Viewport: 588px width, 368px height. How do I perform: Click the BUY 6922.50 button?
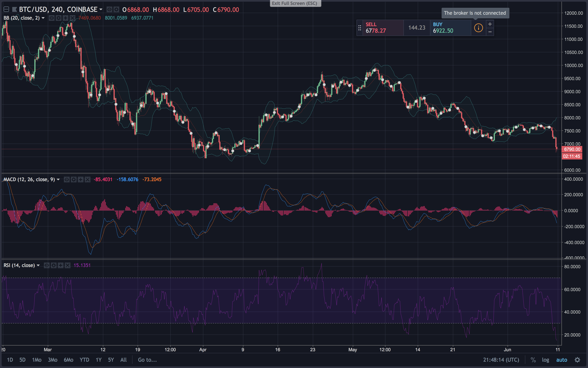coord(450,28)
